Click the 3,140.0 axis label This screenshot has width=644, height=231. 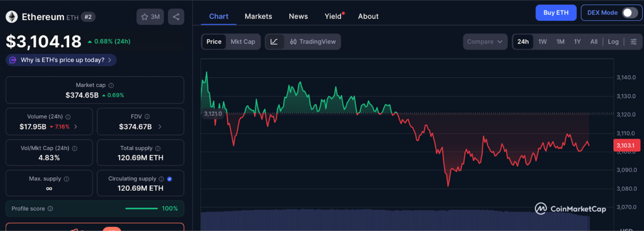[x=626, y=77]
